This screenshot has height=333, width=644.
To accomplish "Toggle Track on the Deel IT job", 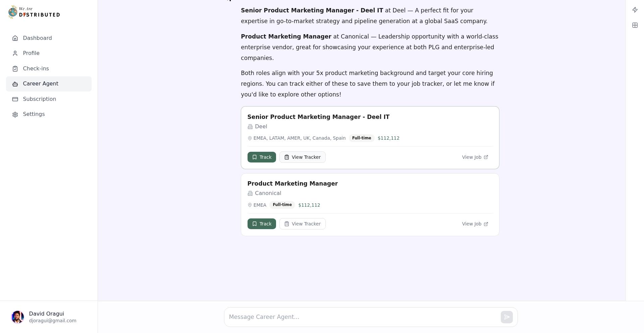I will 262,157.
